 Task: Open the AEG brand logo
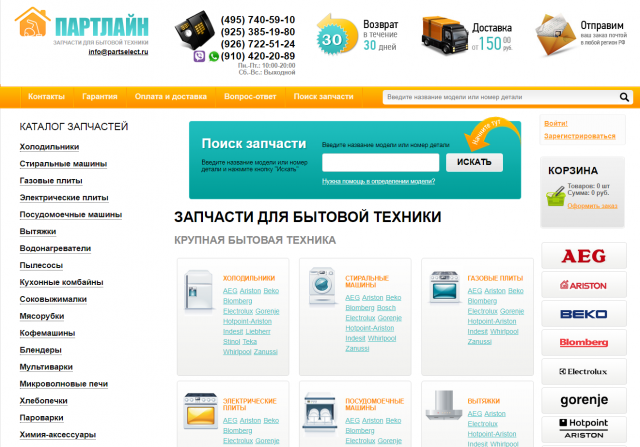pyautogui.click(x=584, y=256)
